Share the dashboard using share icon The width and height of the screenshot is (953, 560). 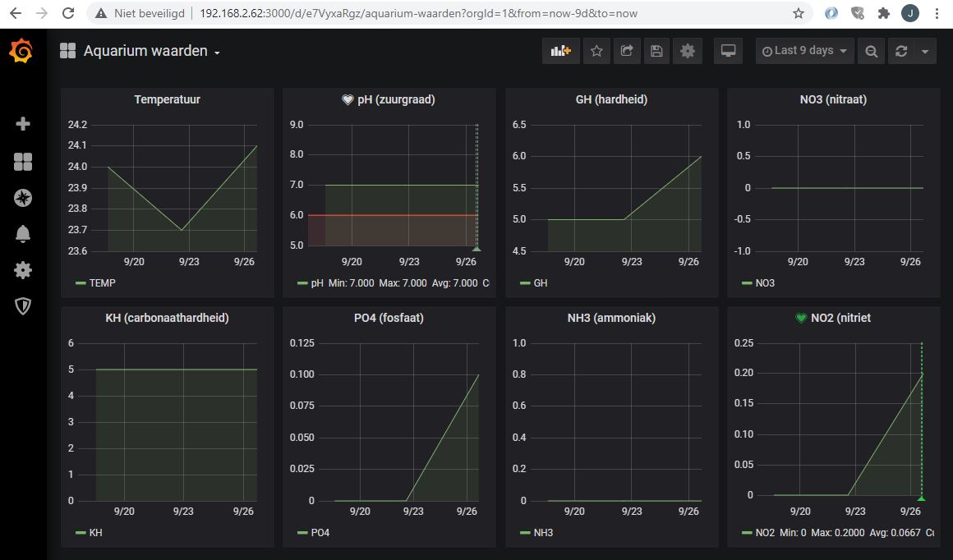coord(627,51)
